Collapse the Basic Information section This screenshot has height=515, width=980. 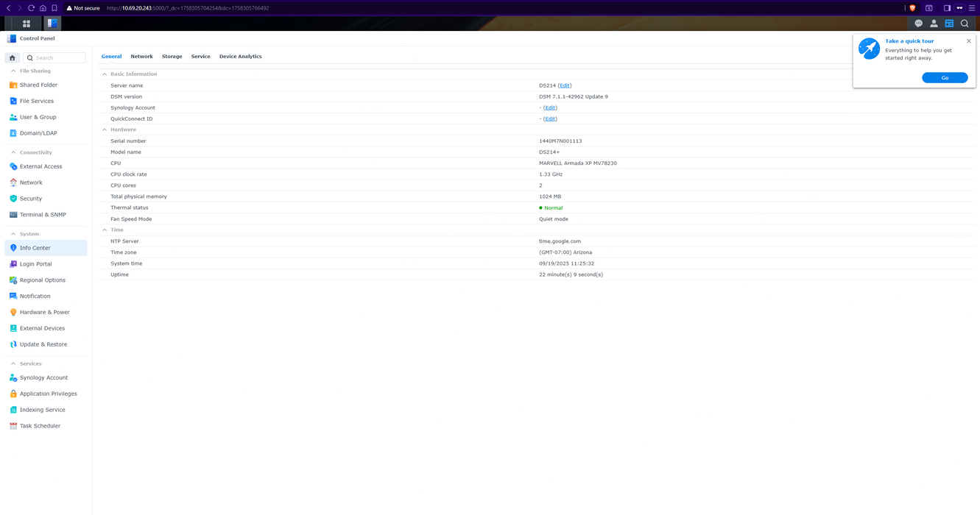point(105,74)
